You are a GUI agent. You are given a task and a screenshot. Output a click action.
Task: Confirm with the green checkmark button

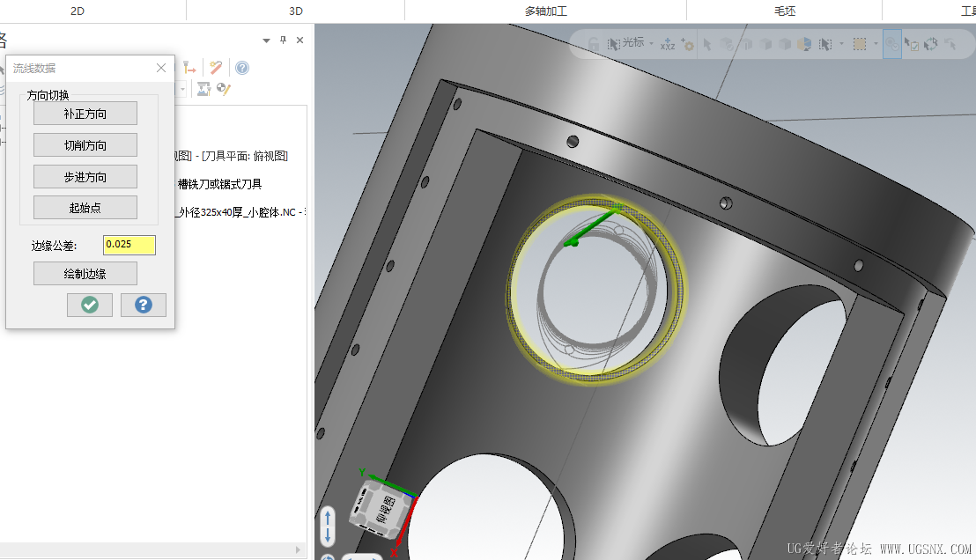(x=89, y=305)
